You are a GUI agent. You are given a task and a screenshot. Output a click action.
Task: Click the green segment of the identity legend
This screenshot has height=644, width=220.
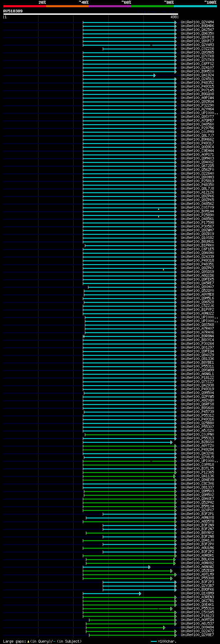point(153,6)
